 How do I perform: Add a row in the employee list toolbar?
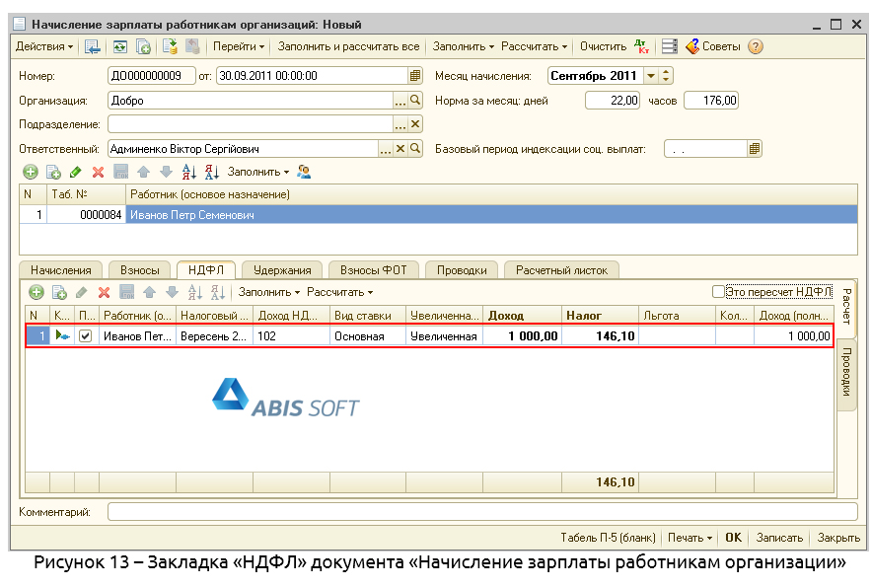click(30, 172)
